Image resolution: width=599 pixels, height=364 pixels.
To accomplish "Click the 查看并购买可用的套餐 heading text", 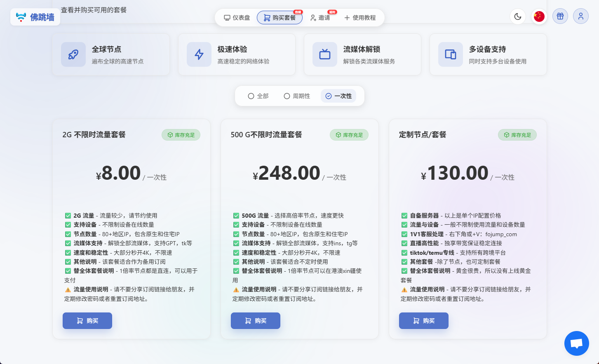I will coord(94,10).
